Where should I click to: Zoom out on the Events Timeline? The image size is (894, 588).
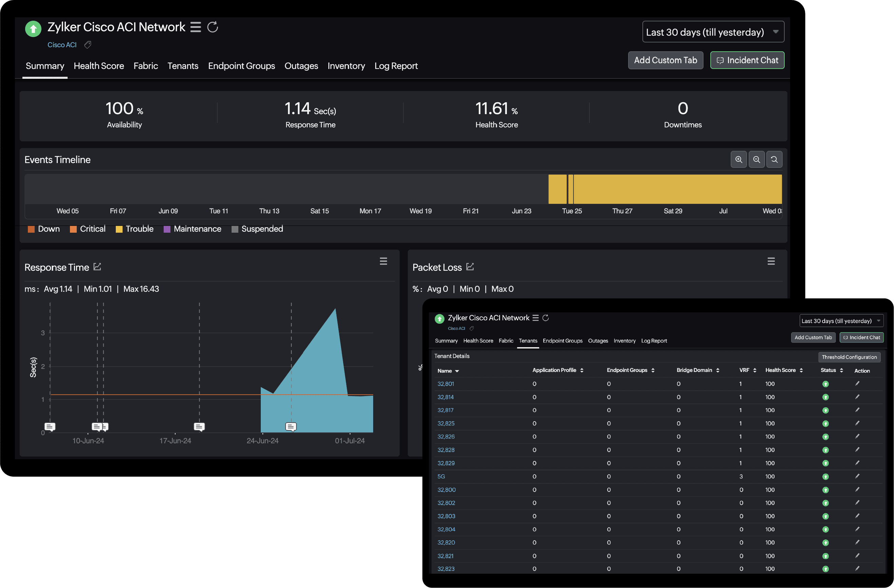(x=756, y=160)
